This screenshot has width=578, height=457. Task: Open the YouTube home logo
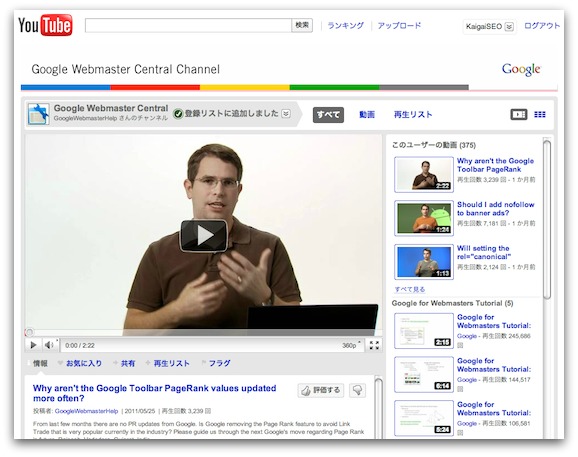point(45,25)
